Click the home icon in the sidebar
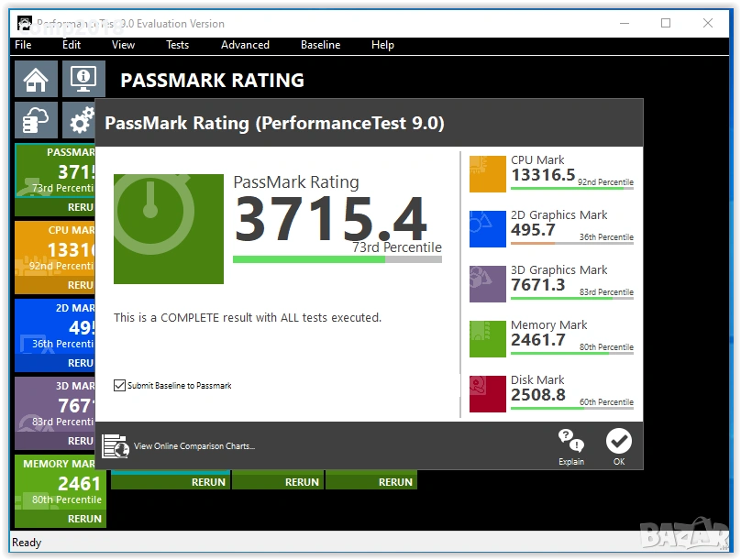 [x=36, y=80]
